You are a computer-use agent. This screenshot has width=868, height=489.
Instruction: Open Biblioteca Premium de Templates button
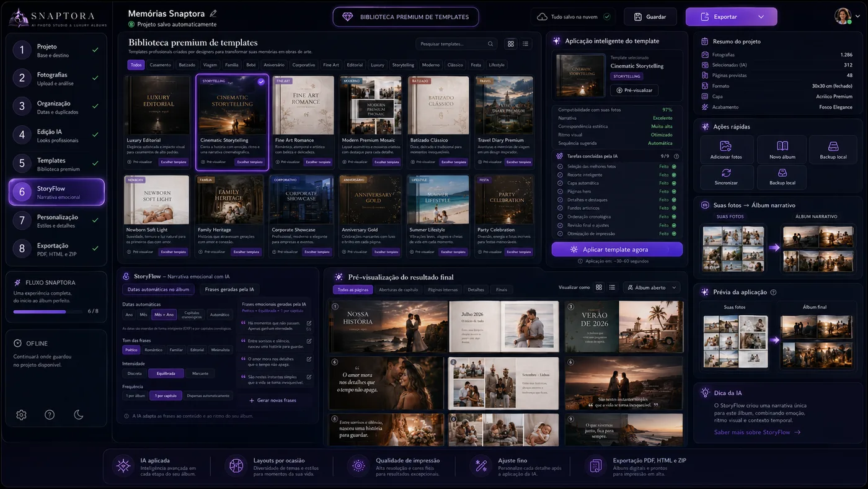point(405,17)
